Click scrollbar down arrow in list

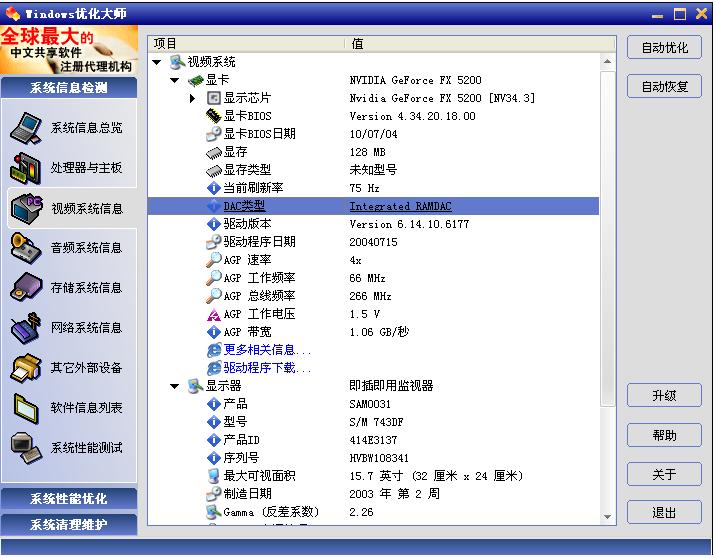click(x=607, y=516)
